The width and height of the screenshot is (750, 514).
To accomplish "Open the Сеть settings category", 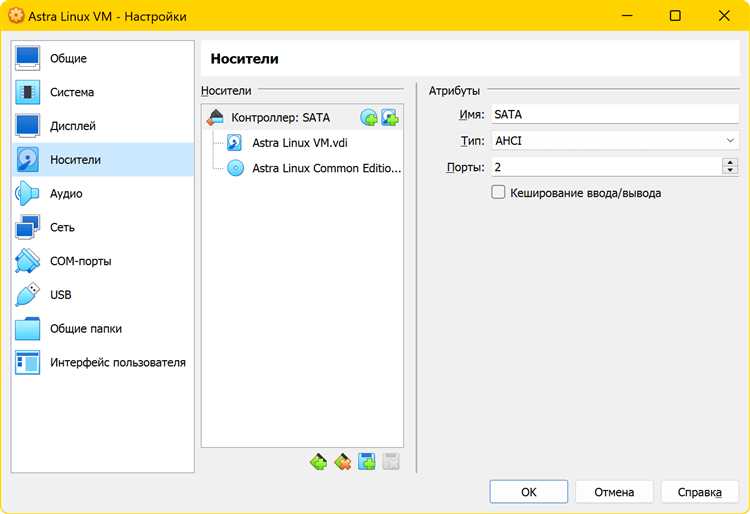I will (x=102, y=227).
